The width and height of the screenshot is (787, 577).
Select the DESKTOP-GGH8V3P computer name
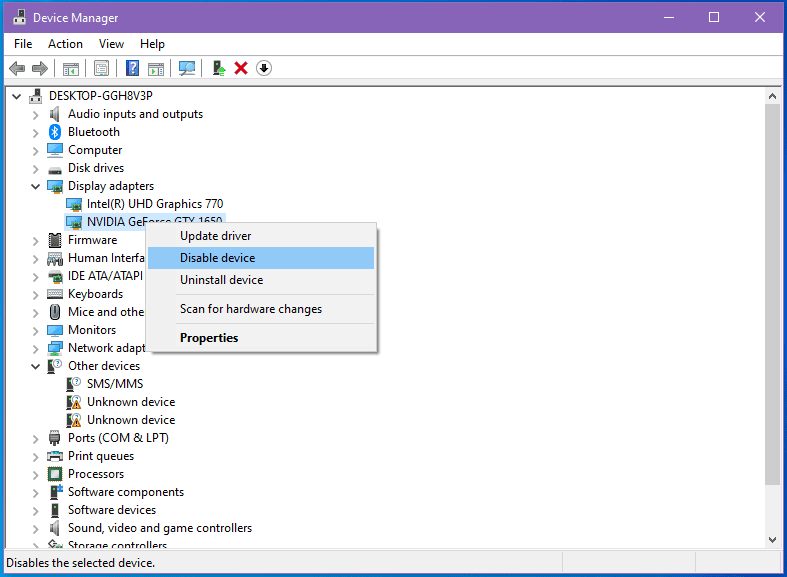[100, 96]
